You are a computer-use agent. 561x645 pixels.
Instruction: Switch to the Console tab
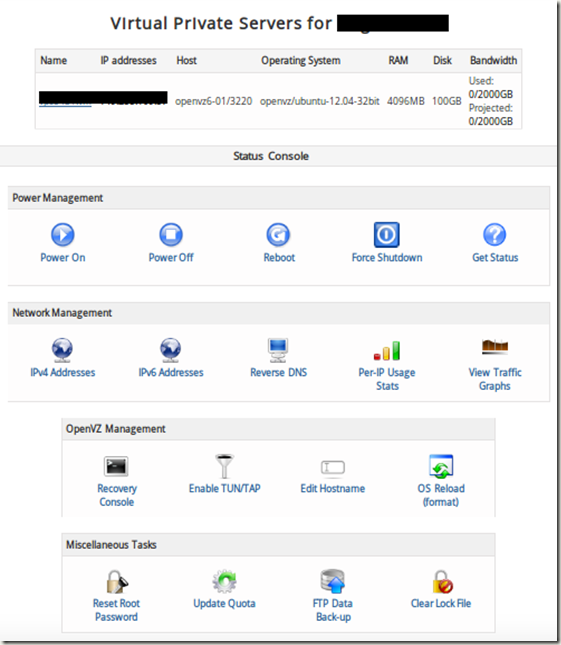(x=288, y=156)
